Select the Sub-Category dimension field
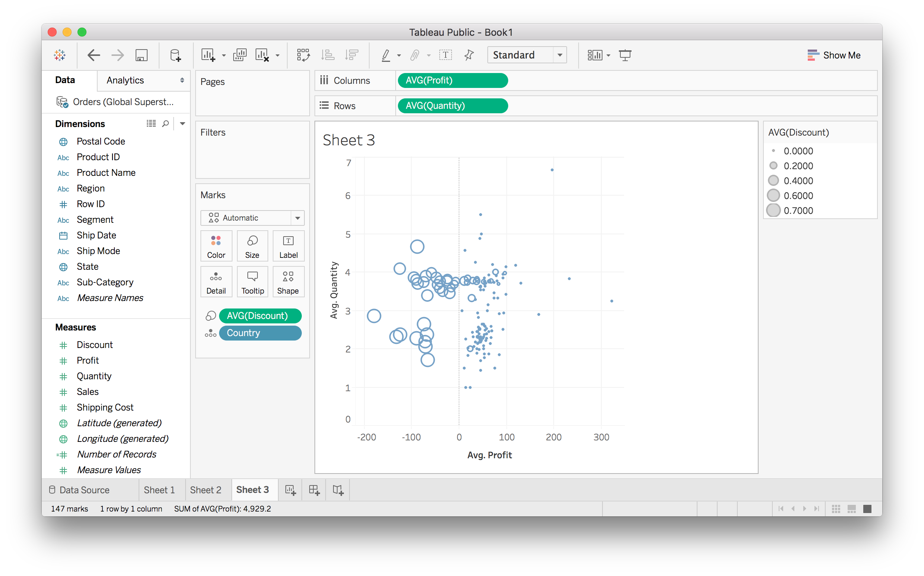The image size is (924, 576). coord(105,282)
